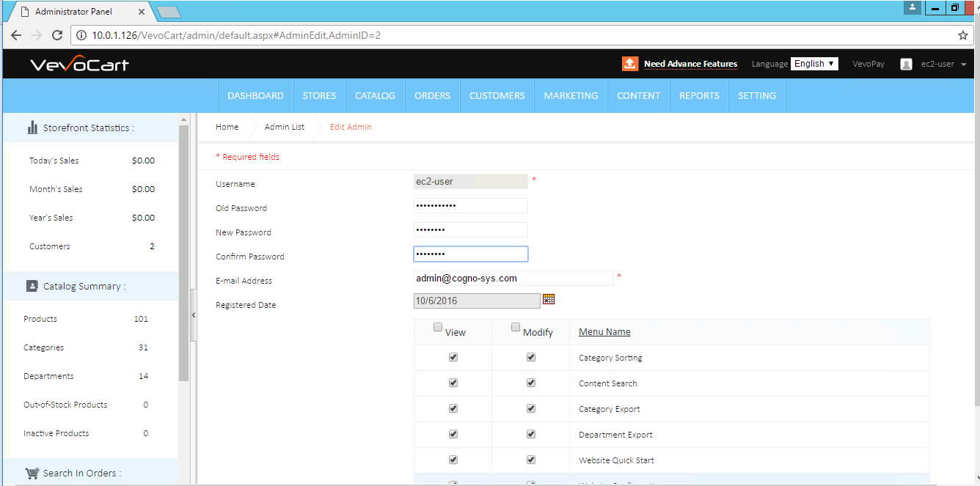980x486 pixels.
Task: Click the E-mail Address input field
Action: (513, 279)
